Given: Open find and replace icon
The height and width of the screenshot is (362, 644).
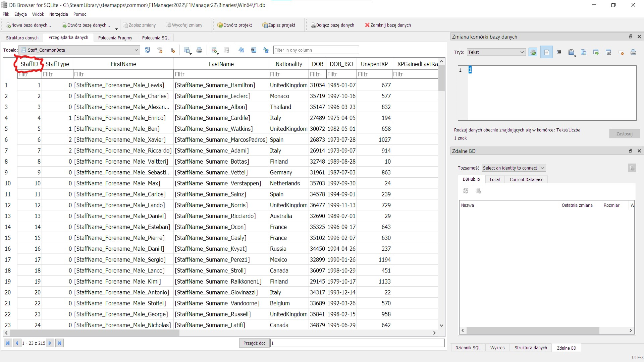Looking at the screenshot, I should 266,50.
